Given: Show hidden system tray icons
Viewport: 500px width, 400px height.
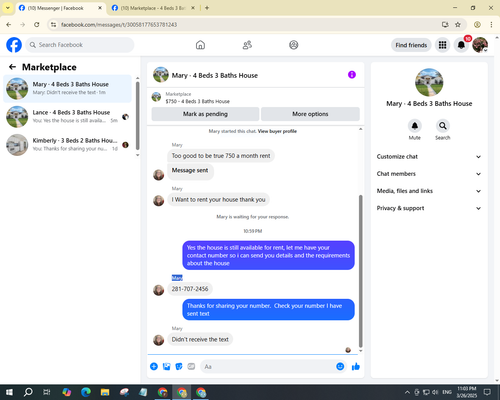Looking at the screenshot, I should 407,392.
